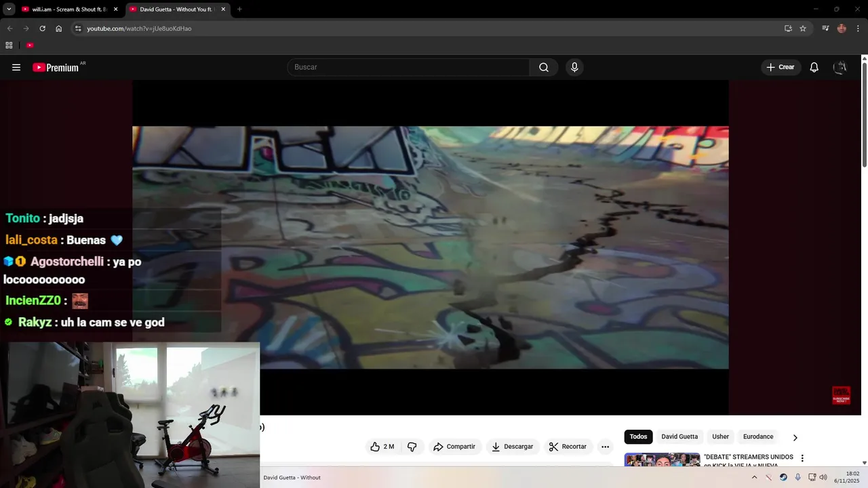This screenshot has height=488, width=868.
Task: Click the DEBATE STREAMERS UNIDOS title
Action: coord(748,461)
